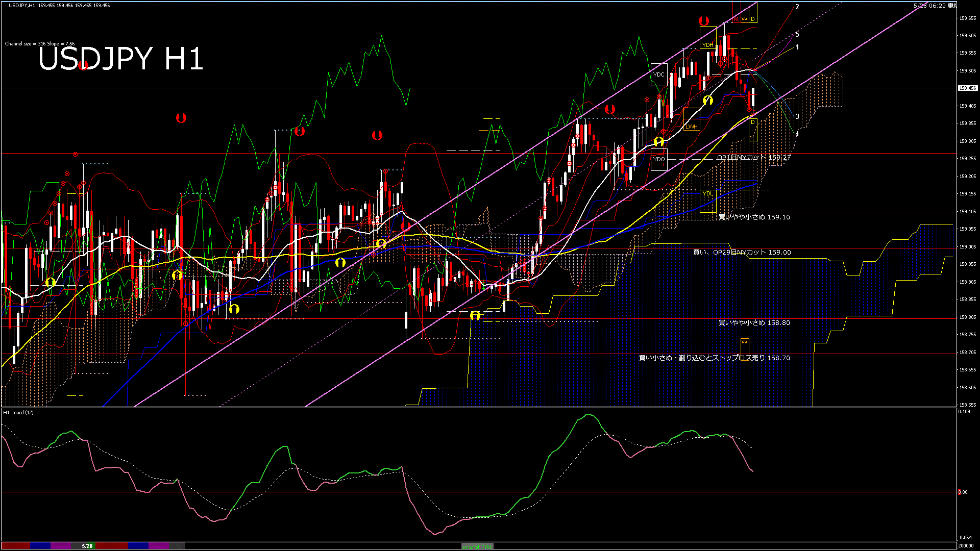Click the current price tag 159.456
Viewport: 980px width, 551px height.
tap(968, 88)
